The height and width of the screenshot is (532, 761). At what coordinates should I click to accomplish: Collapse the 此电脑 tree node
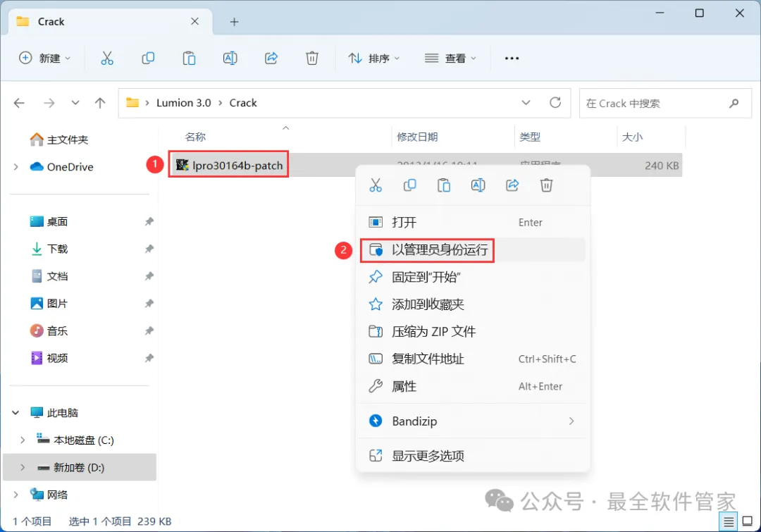coord(16,413)
